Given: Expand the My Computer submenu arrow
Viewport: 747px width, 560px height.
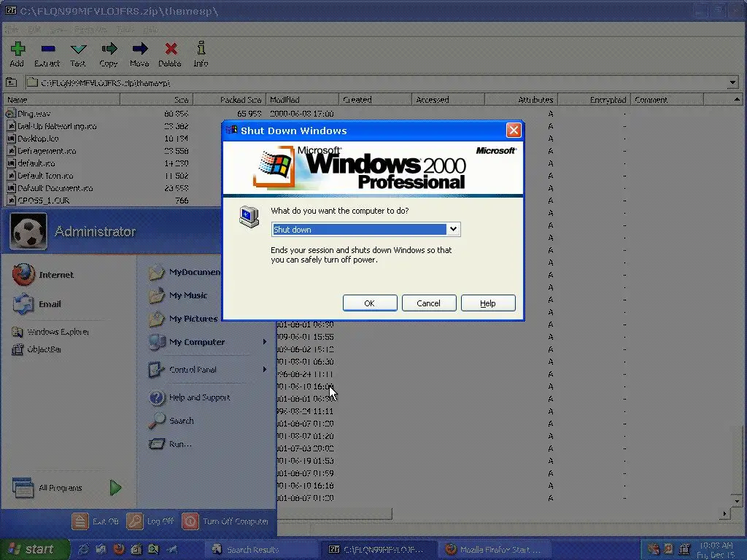Looking at the screenshot, I should click(265, 342).
